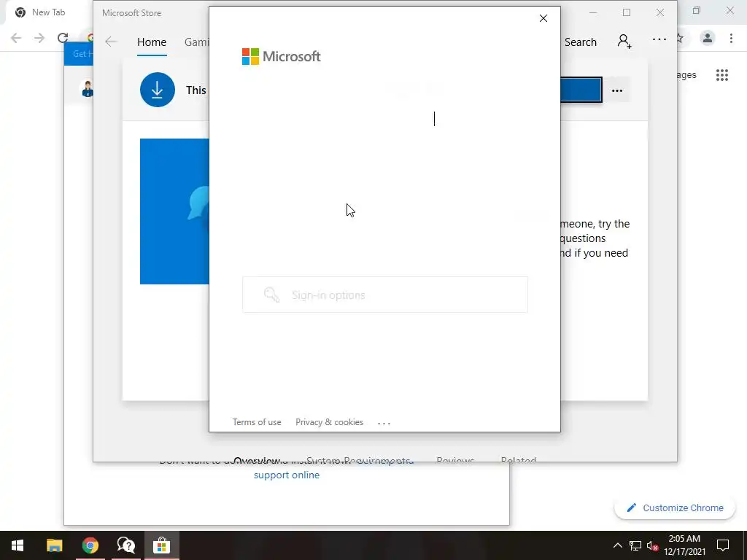The height and width of the screenshot is (560, 747).
Task: Click Customize Chrome button
Action: pyautogui.click(x=675, y=507)
